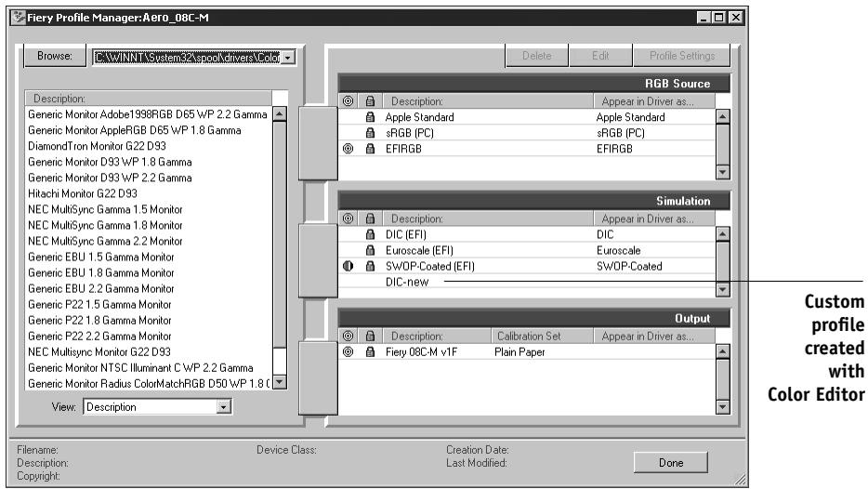Select Apple Standard RGB source profile
Screen dimensions: 868x489
coord(419,117)
